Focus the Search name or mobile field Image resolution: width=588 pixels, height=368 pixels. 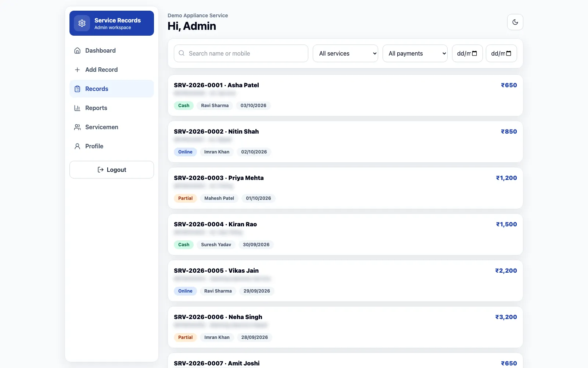coord(241,53)
